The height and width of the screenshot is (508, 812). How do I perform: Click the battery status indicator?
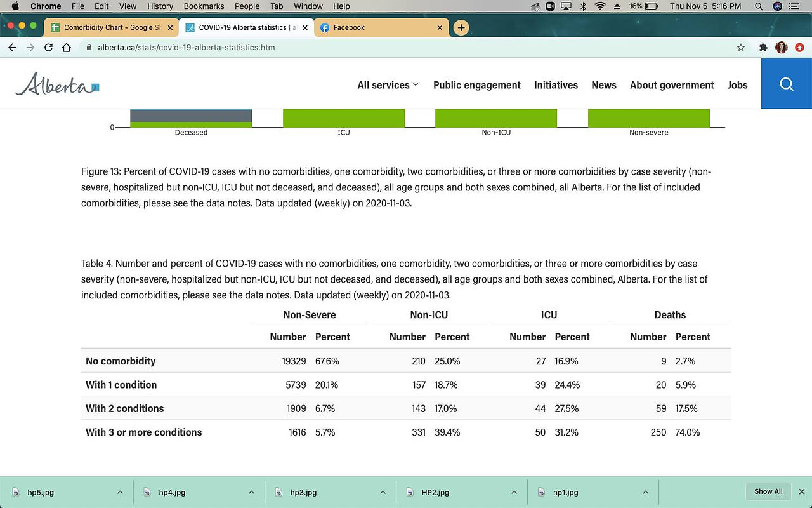(x=644, y=6)
